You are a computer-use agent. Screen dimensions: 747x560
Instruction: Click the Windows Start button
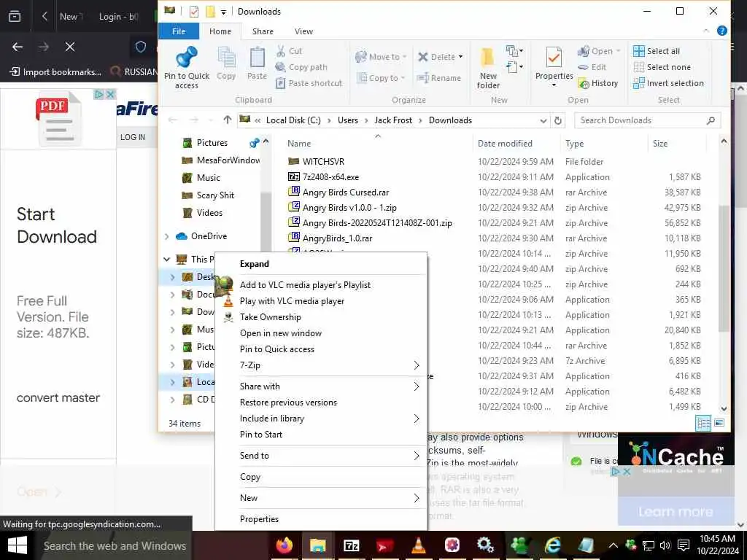pyautogui.click(x=18, y=545)
